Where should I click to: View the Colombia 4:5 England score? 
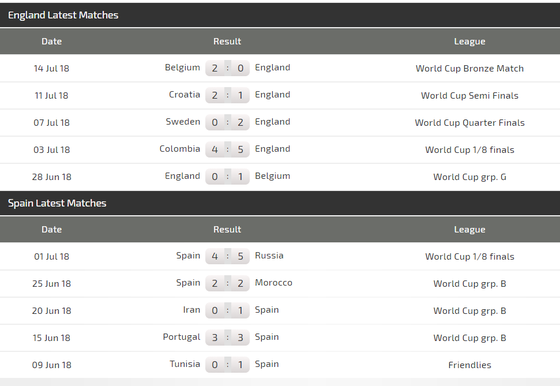pos(227,149)
